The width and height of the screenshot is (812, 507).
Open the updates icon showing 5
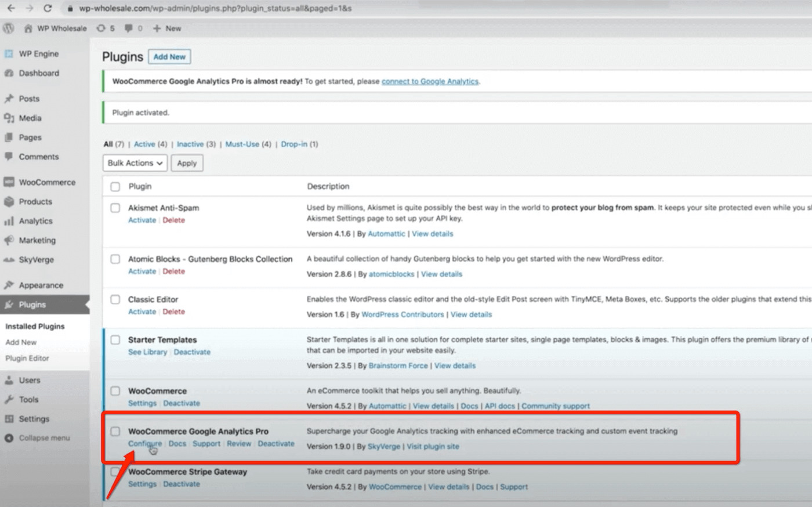(101, 28)
